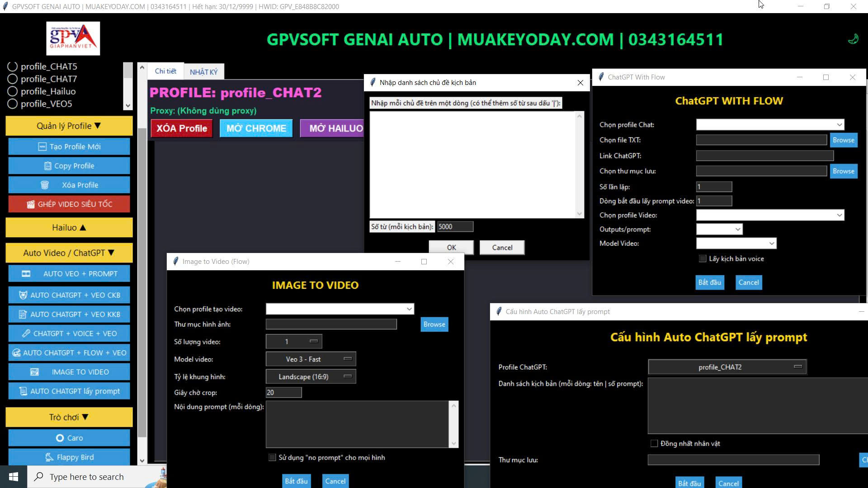Click the Số từ (mỗi kịch bản) field
This screenshot has width=868, height=488.
455,227
